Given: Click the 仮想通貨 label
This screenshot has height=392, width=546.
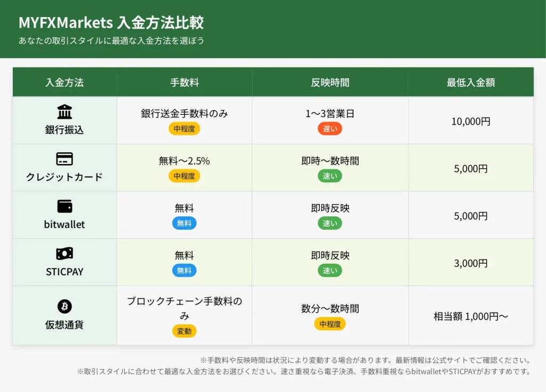Looking at the screenshot, I should pos(65,324).
